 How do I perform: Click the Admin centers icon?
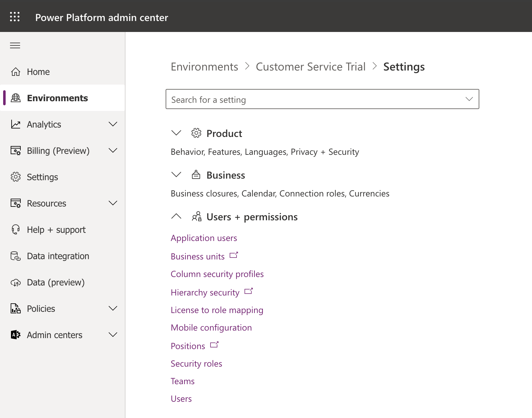pos(16,335)
